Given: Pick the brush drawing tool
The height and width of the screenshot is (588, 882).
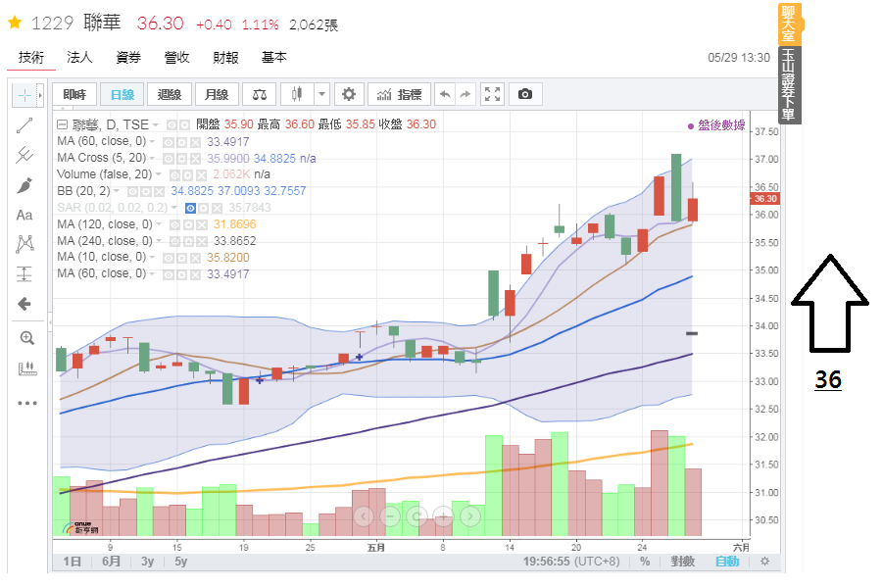Looking at the screenshot, I should click(24, 185).
